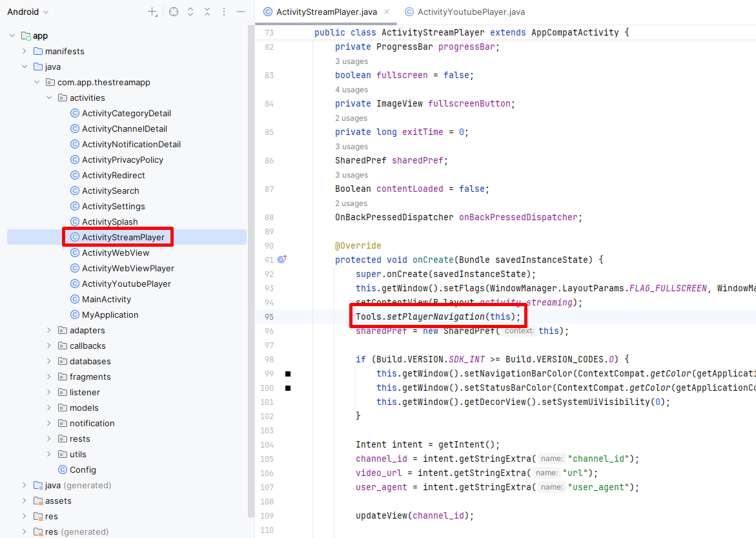Open ActivityChannelDetail class

(119, 129)
